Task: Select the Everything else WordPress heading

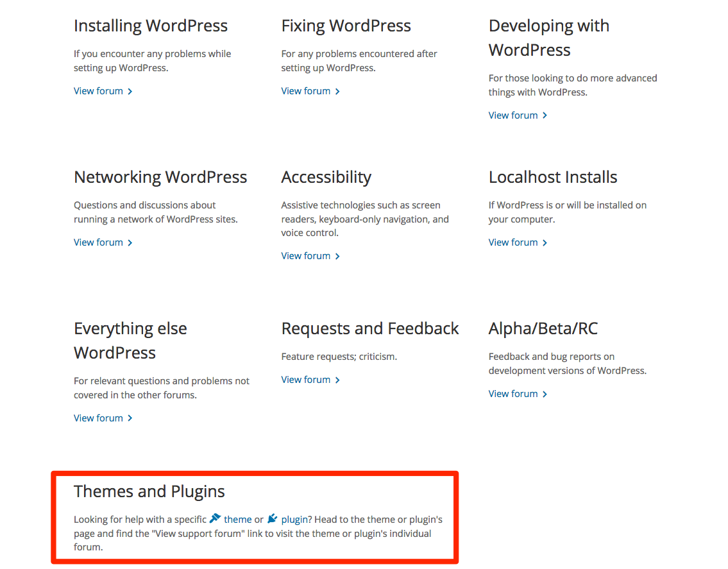Action: 130,341
